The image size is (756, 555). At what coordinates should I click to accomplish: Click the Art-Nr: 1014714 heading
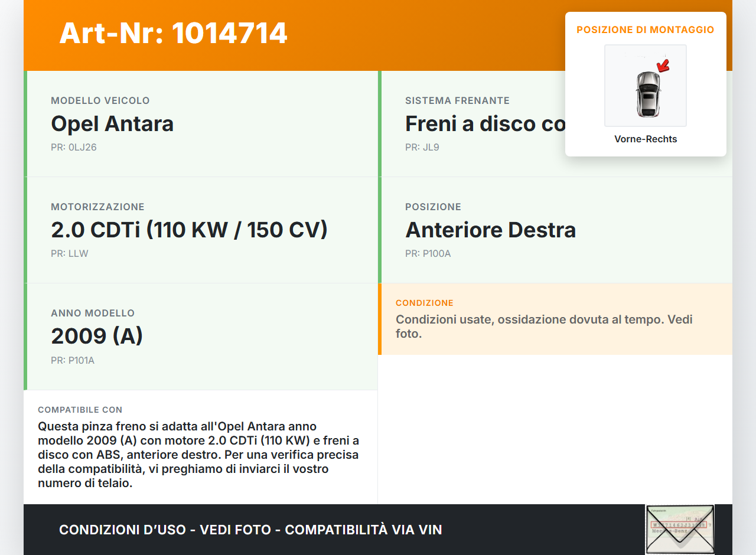tap(173, 33)
